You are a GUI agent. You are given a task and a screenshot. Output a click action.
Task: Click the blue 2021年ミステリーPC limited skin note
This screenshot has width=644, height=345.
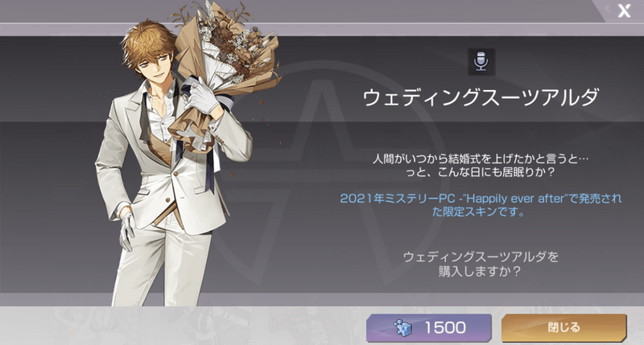[x=481, y=205]
